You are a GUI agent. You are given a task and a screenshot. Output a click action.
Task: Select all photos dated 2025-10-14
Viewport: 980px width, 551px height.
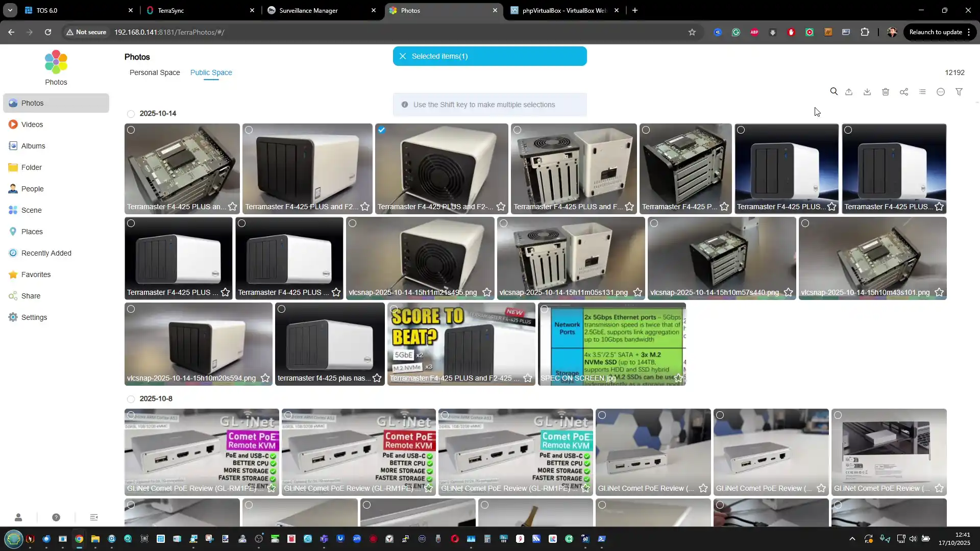131,114
